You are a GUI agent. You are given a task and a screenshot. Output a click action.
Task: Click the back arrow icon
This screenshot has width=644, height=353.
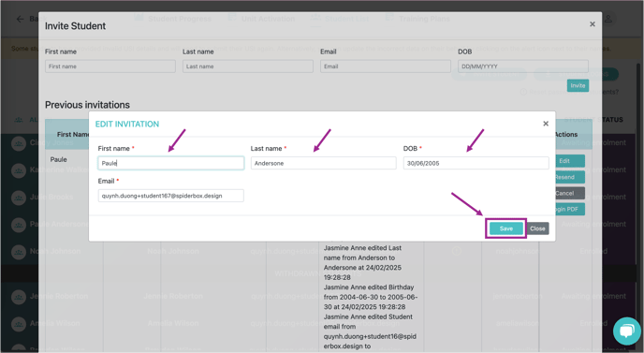click(20, 19)
